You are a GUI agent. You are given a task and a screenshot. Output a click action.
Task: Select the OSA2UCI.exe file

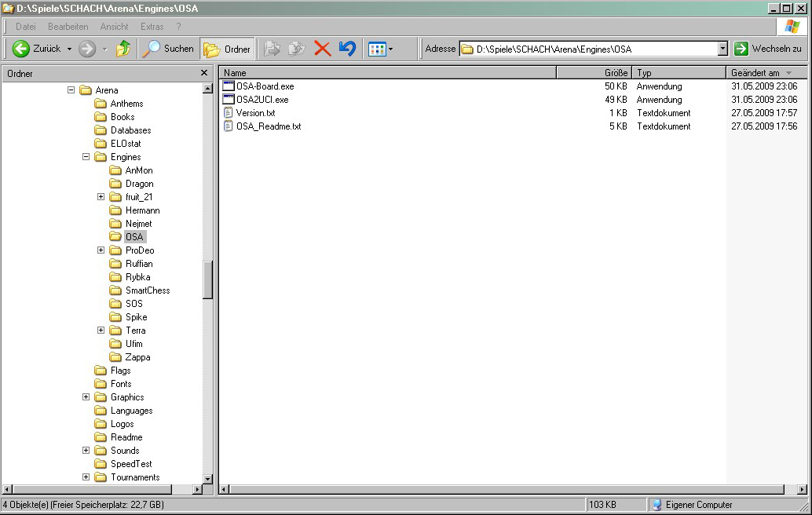point(262,100)
